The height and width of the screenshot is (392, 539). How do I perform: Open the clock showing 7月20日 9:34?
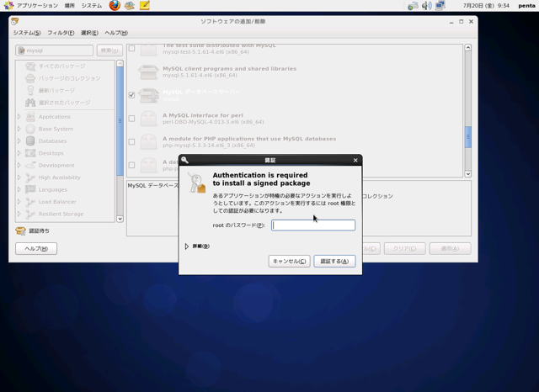pyautogui.click(x=486, y=6)
